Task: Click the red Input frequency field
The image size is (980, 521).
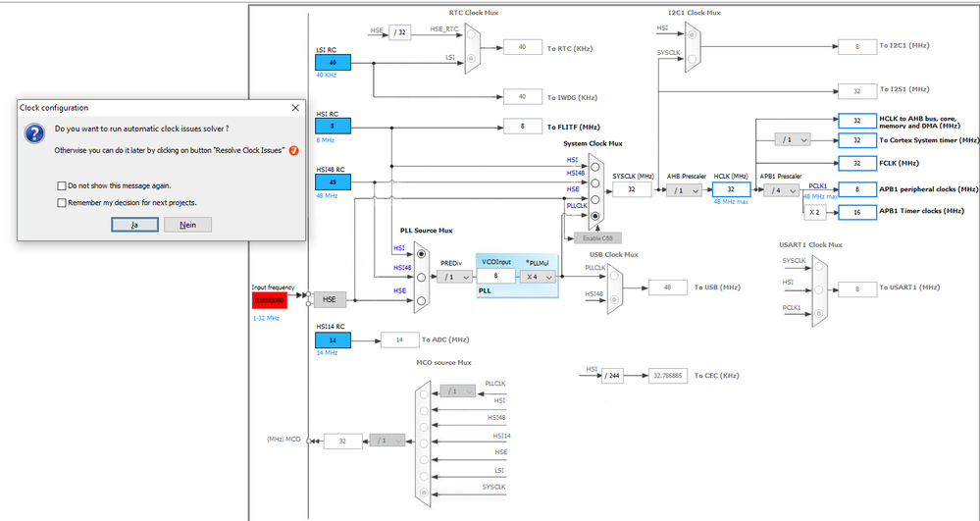Action: pyautogui.click(x=270, y=300)
